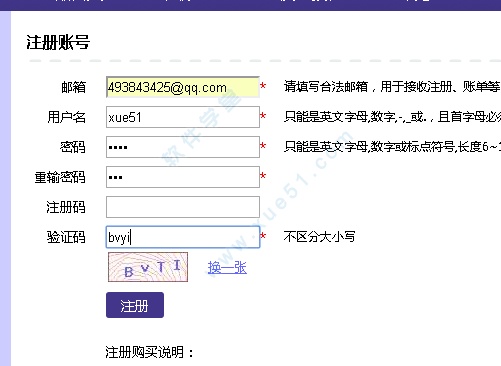The image size is (501, 366).
Task: Focus the username field showing xue51
Action: 183,117
